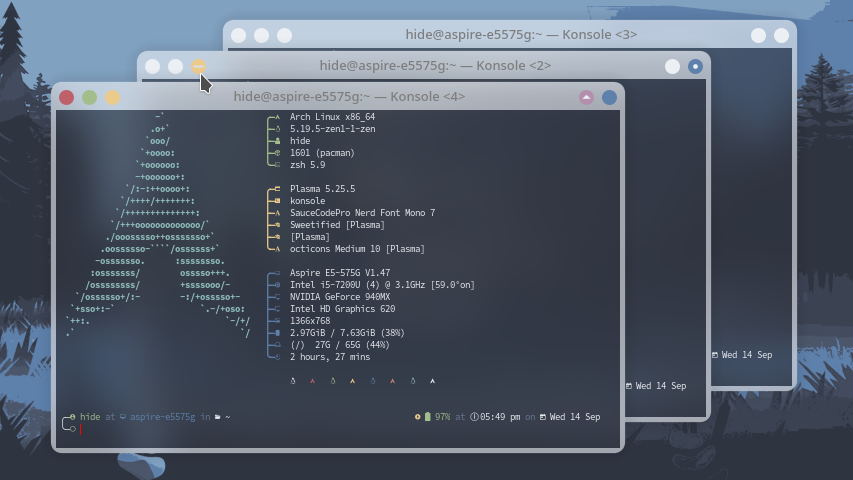Viewport: 853px width, 480px height.
Task: Click the text 'NVIDIA GeForce 940MX'
Action: [x=340, y=297]
